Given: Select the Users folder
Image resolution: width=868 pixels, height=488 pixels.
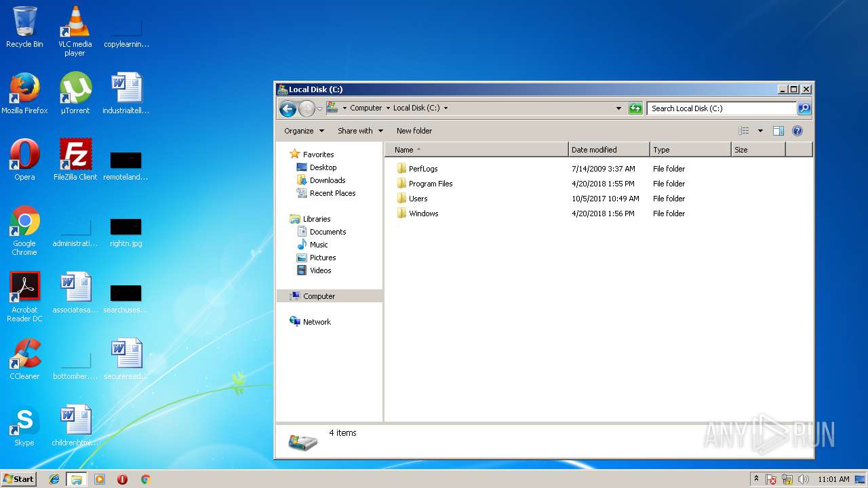Looking at the screenshot, I should coord(412,199).
